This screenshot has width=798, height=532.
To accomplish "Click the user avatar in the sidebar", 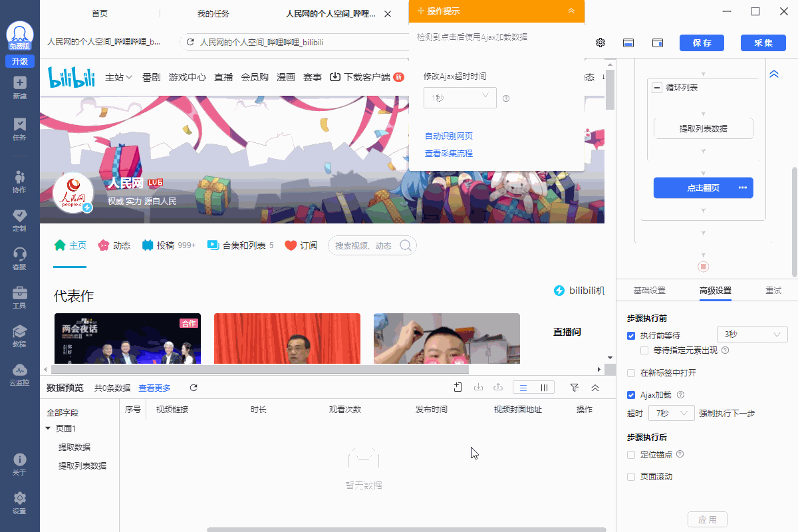I will (20, 35).
